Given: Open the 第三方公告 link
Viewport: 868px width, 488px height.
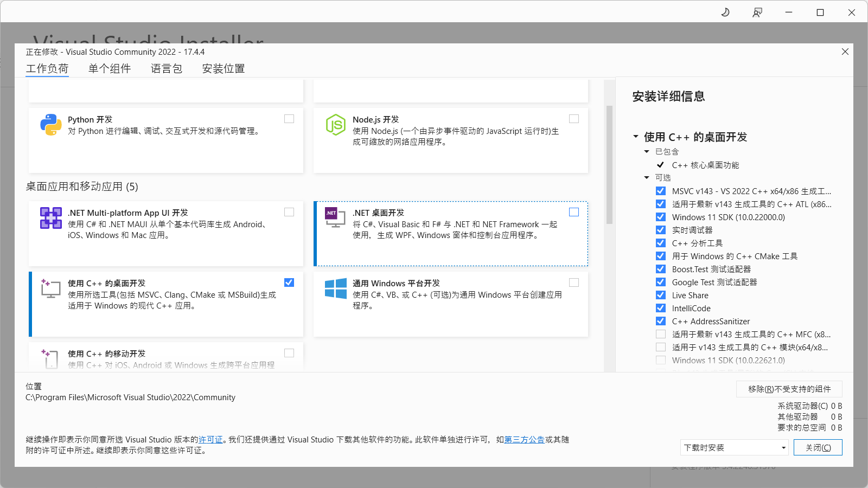Looking at the screenshot, I should [x=525, y=440].
